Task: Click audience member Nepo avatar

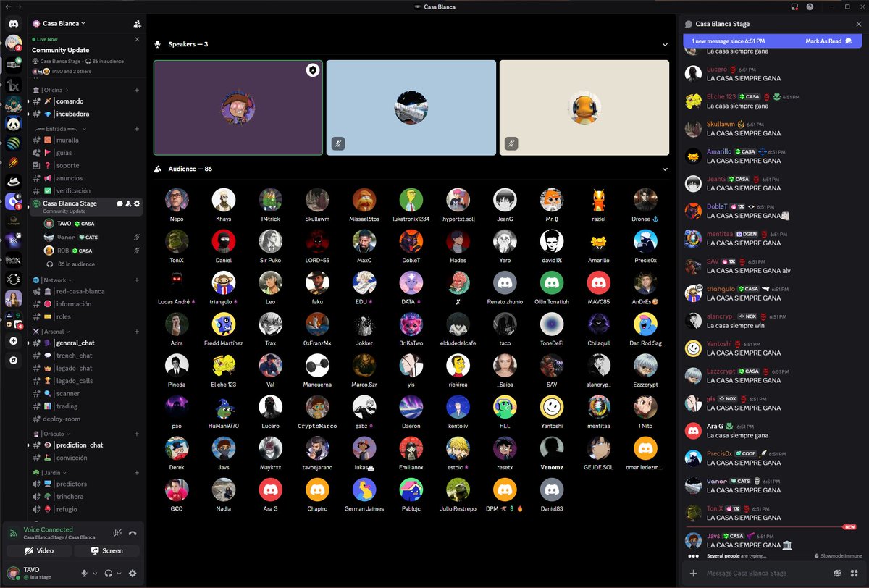Action: click(177, 200)
